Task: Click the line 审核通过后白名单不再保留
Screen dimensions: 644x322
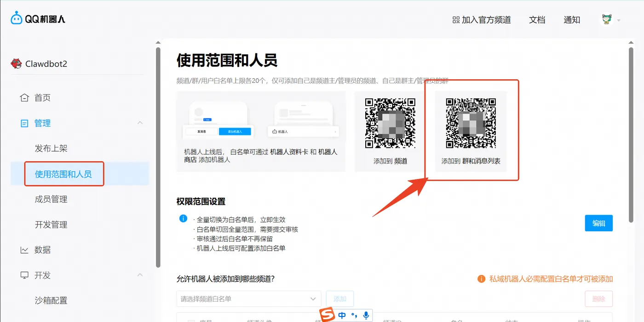Action: click(233, 239)
